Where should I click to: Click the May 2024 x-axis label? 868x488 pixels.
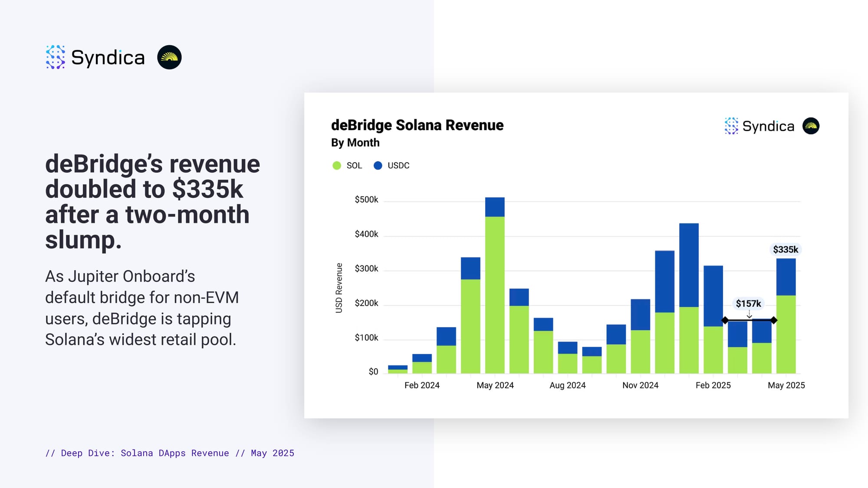495,385
